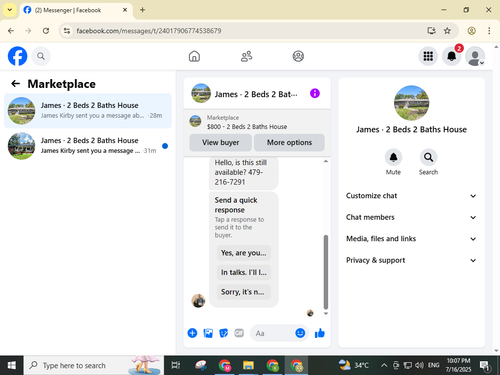
Task: Choose a sticker icon
Action: click(x=224, y=333)
